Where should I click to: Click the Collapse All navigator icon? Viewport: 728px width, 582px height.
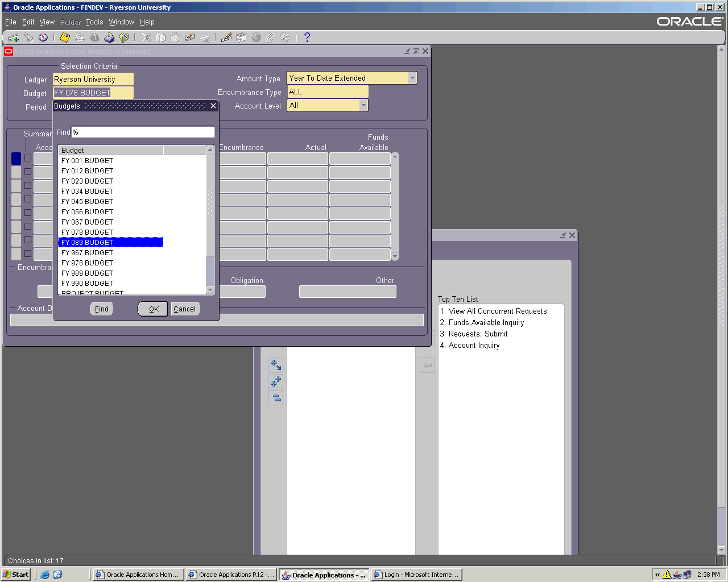[276, 398]
